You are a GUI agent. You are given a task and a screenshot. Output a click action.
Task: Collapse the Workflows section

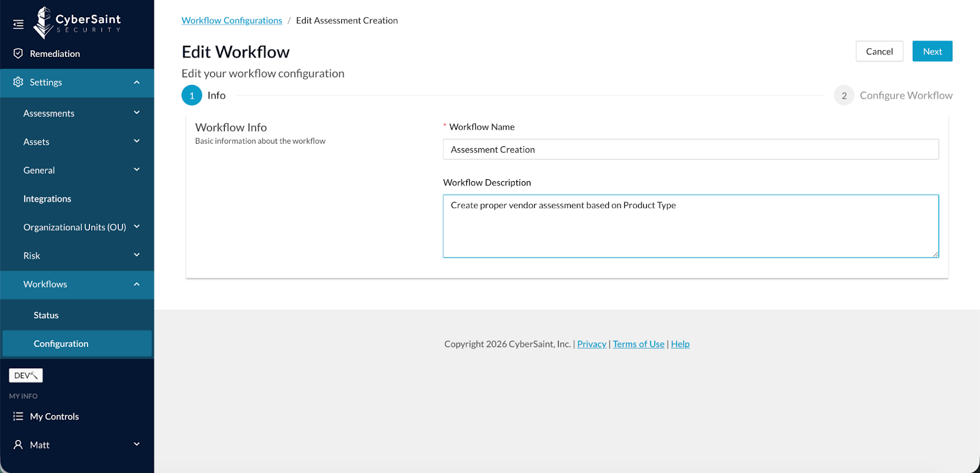tap(137, 284)
